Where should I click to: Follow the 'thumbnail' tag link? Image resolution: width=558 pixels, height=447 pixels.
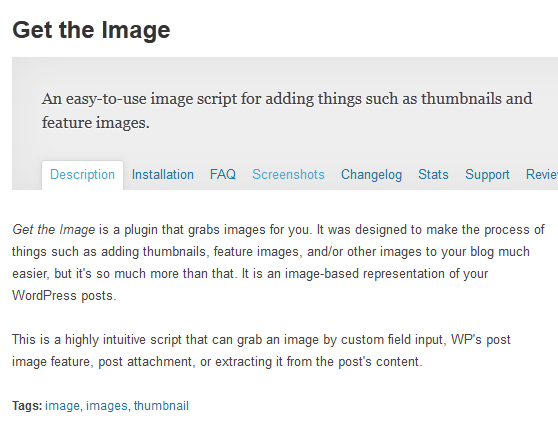pyautogui.click(x=161, y=406)
